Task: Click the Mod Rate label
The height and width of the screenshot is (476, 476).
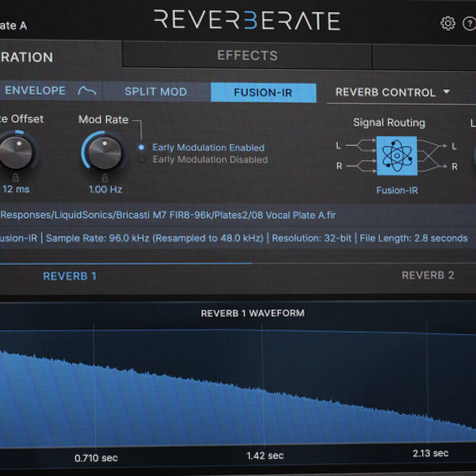Action: tap(104, 120)
